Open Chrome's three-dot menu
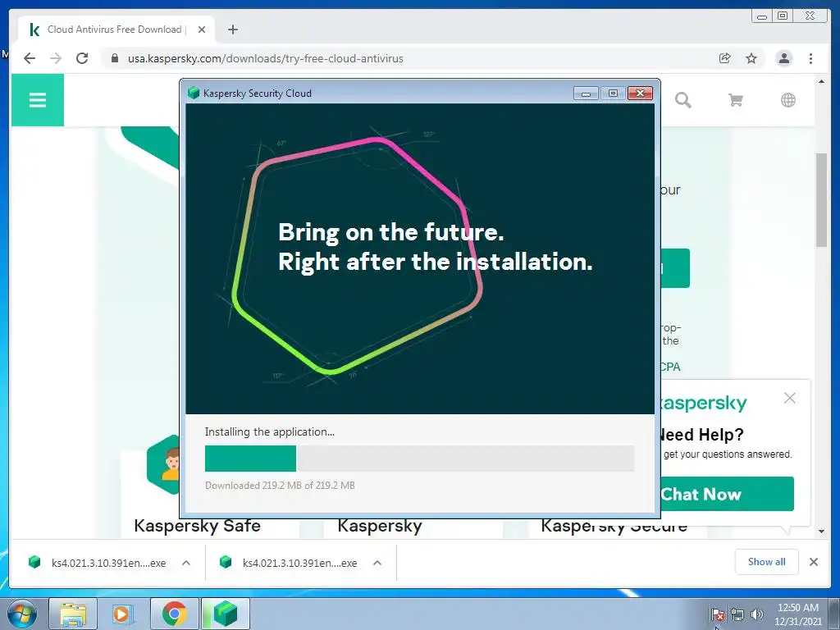The image size is (840, 630). 810,58
